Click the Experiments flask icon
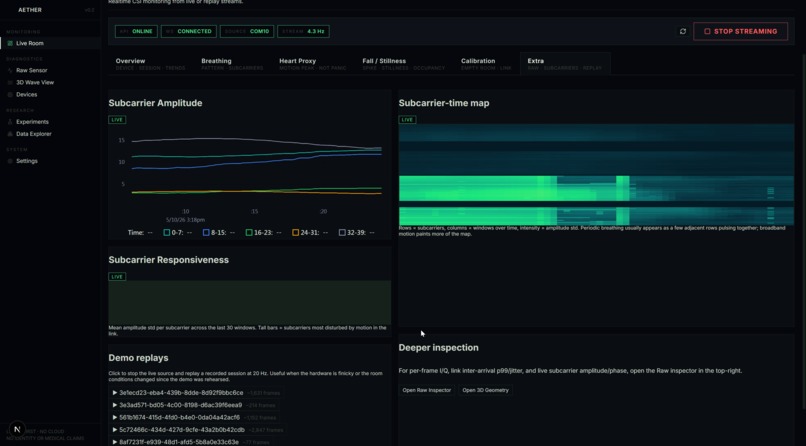 [x=10, y=122]
